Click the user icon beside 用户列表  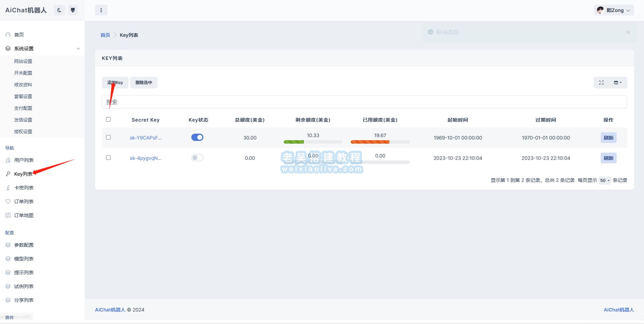pos(8,160)
